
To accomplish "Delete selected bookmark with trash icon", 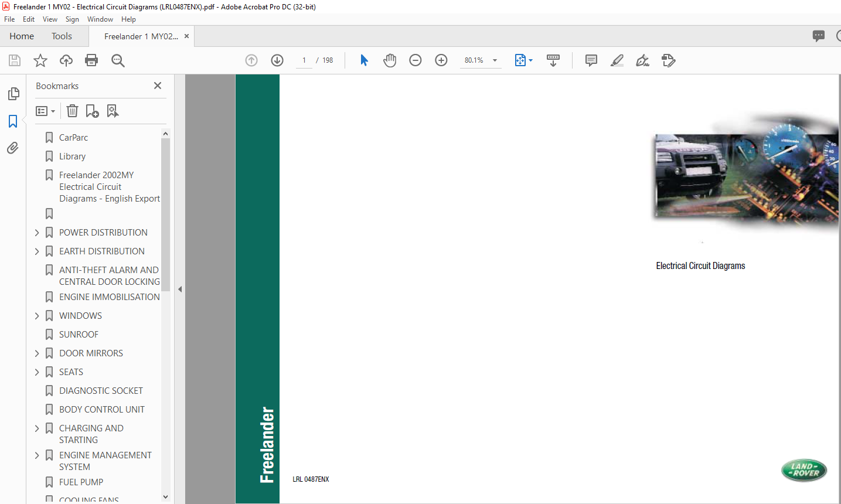I will click(72, 111).
